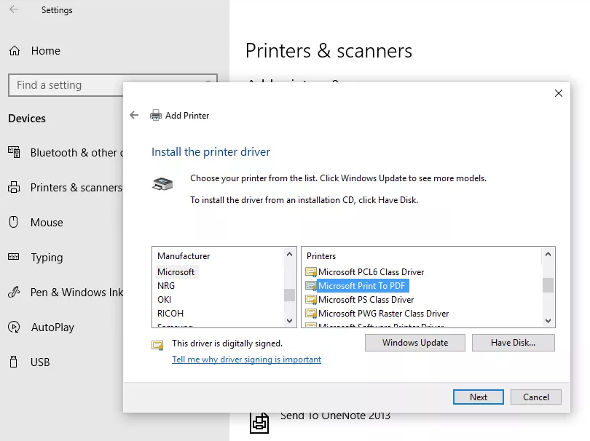The image size is (590, 441).
Task: Close the Add Printer dialog
Action: point(558,93)
